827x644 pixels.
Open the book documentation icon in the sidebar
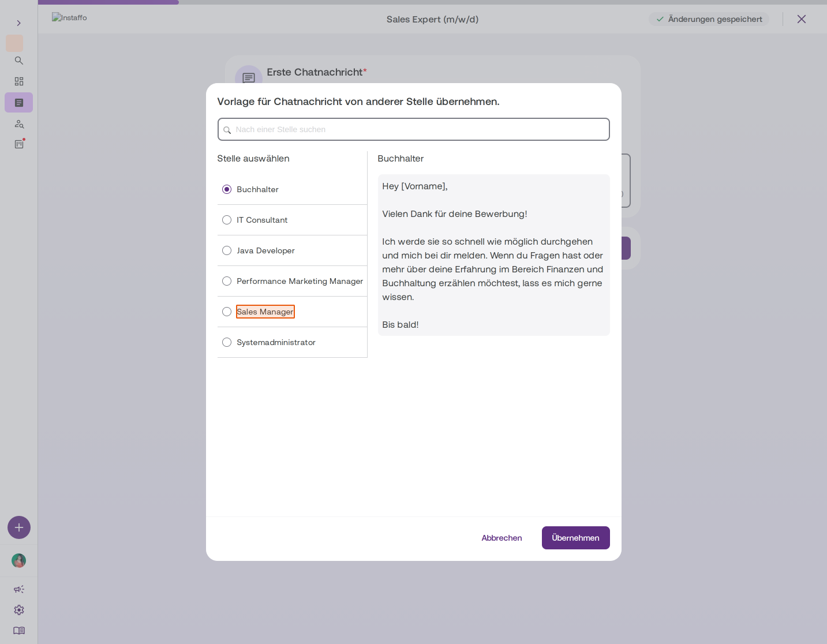[x=19, y=631]
